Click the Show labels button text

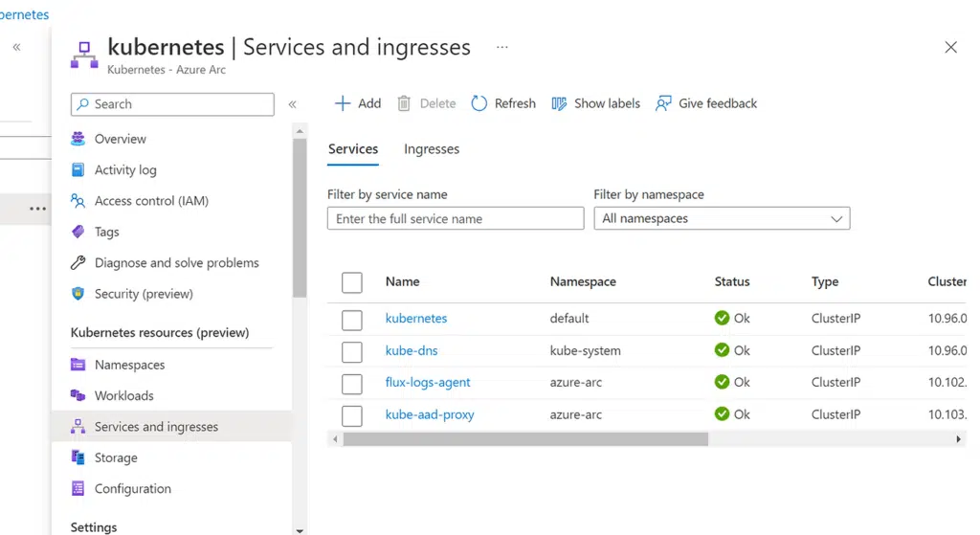click(x=607, y=103)
